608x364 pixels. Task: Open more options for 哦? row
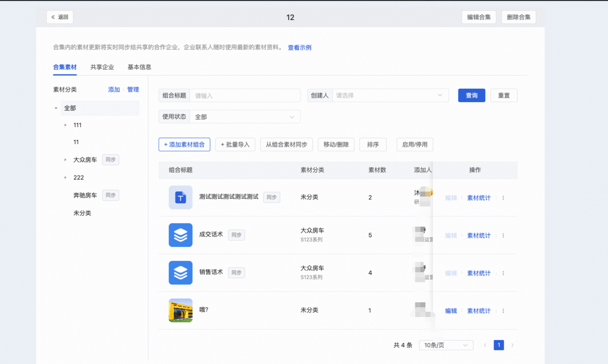tap(503, 311)
